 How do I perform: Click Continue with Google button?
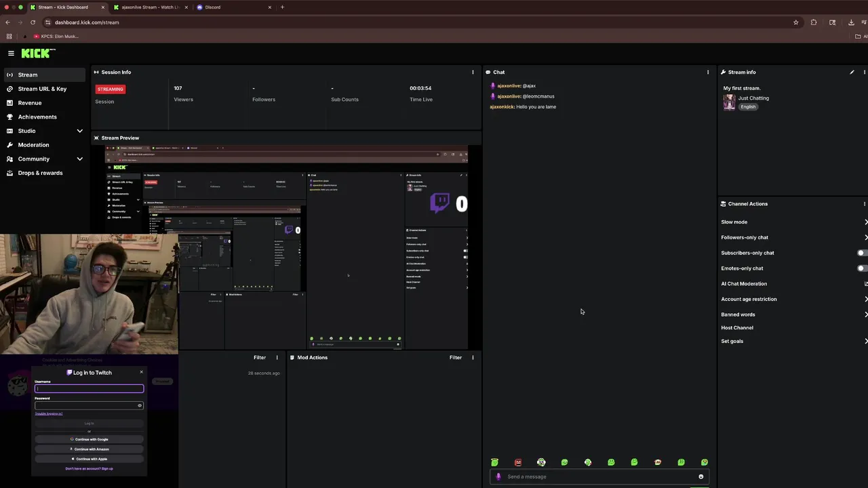point(89,439)
